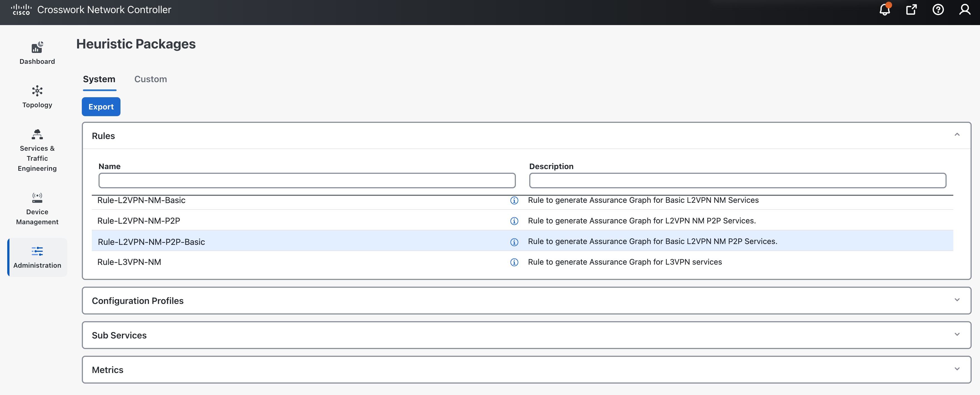The image size is (980, 395).
Task: Expand the Configuration Profiles section
Action: pos(957,300)
